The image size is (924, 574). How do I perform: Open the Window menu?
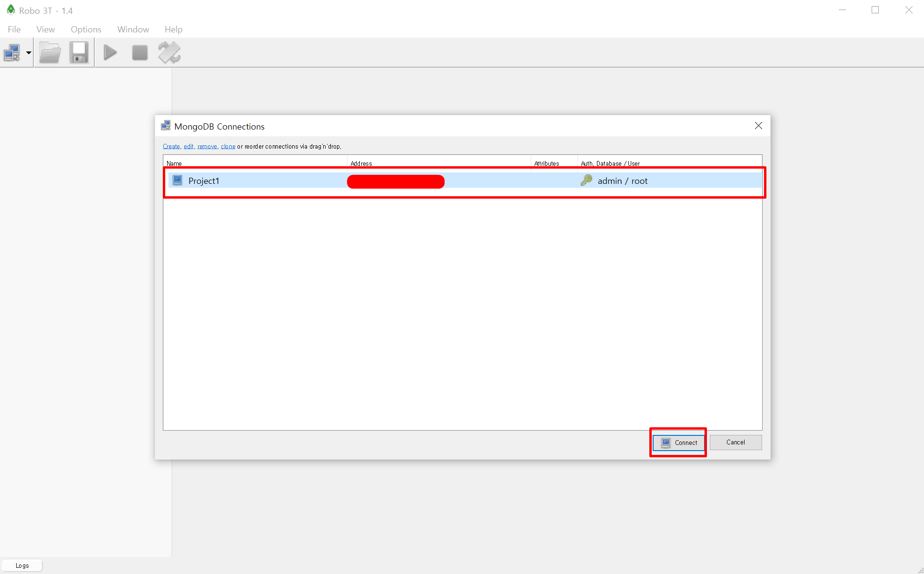tap(133, 30)
